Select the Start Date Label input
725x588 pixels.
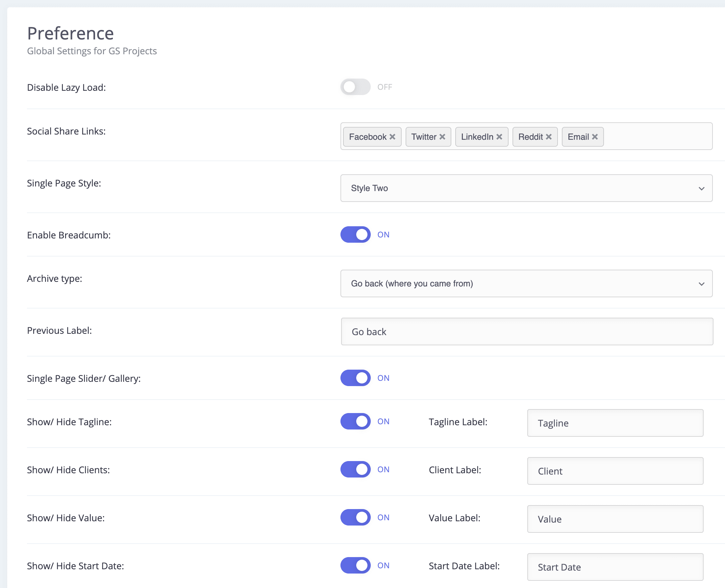[x=615, y=567]
